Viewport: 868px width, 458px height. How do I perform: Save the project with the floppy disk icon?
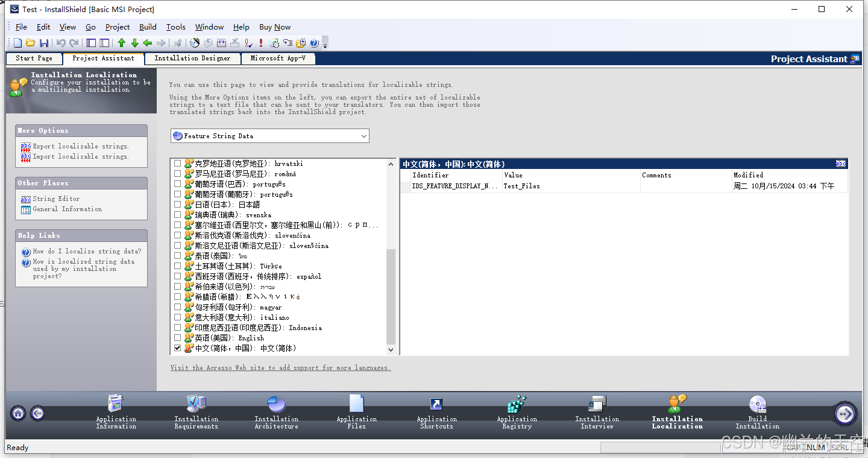44,43
